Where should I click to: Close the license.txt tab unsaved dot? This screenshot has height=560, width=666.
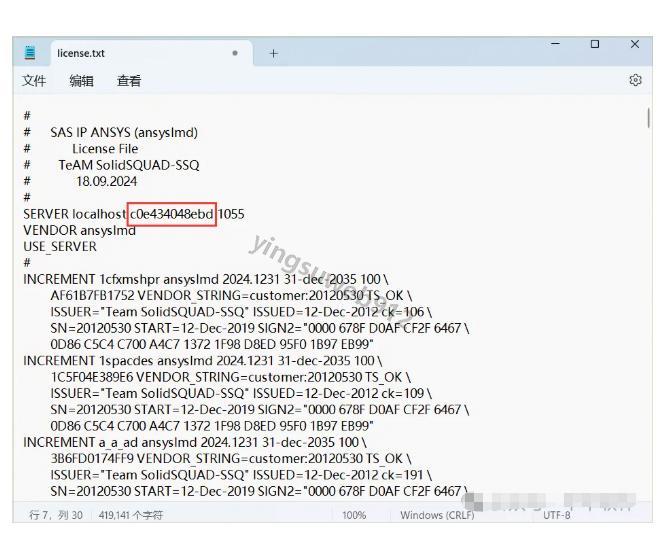[x=235, y=53]
